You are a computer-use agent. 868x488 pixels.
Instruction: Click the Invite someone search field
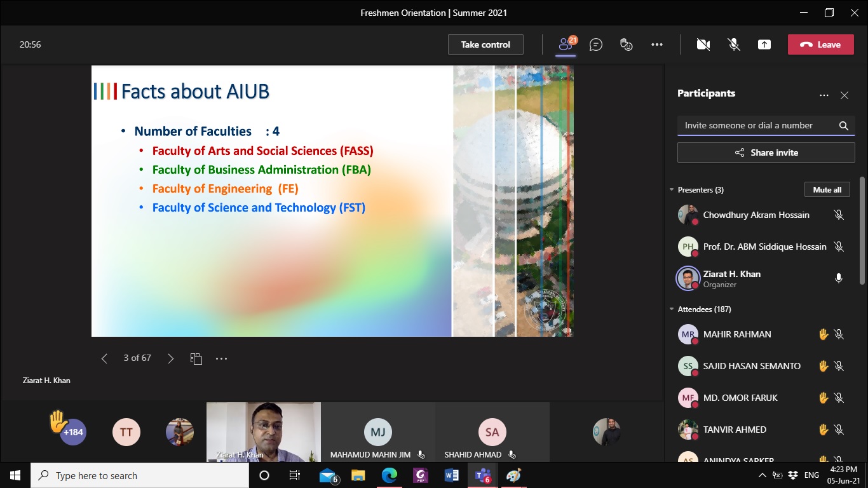(757, 126)
